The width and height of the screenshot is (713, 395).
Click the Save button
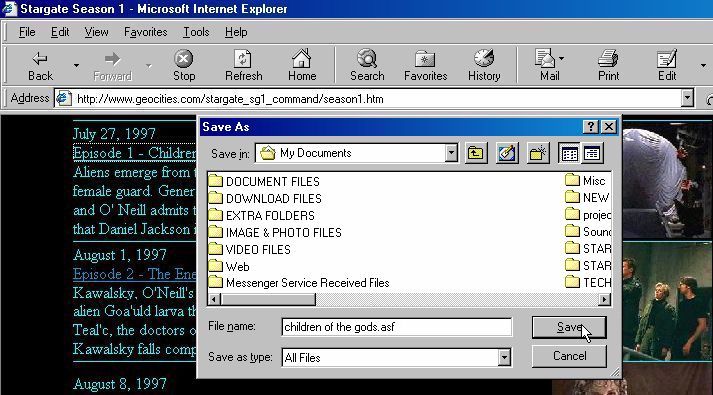click(x=569, y=327)
